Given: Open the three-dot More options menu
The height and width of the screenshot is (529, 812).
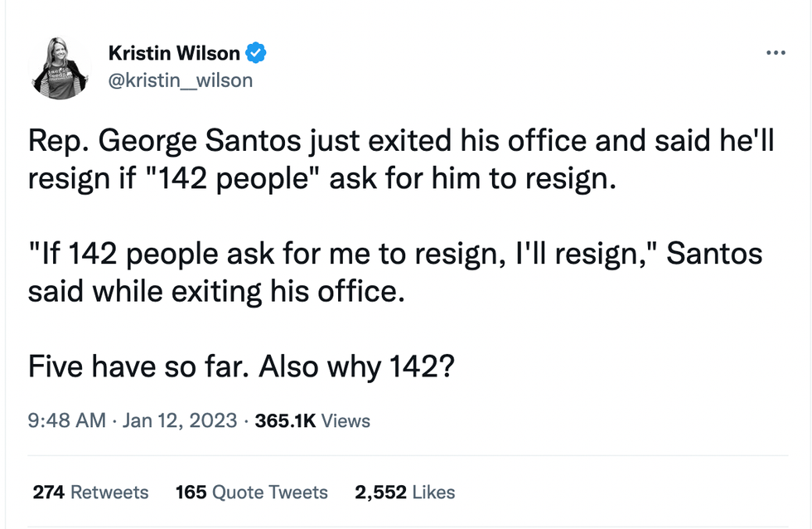Looking at the screenshot, I should pos(776,53).
